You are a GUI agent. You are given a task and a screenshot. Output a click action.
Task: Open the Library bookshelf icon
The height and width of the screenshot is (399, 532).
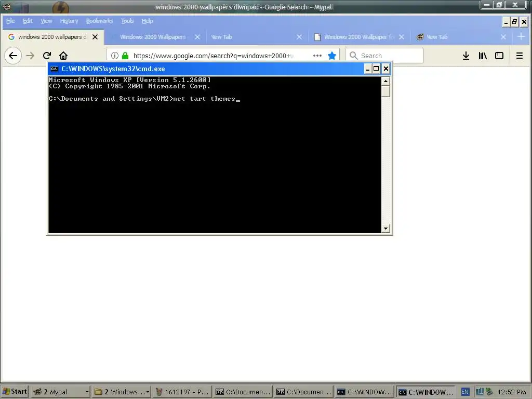click(x=483, y=56)
